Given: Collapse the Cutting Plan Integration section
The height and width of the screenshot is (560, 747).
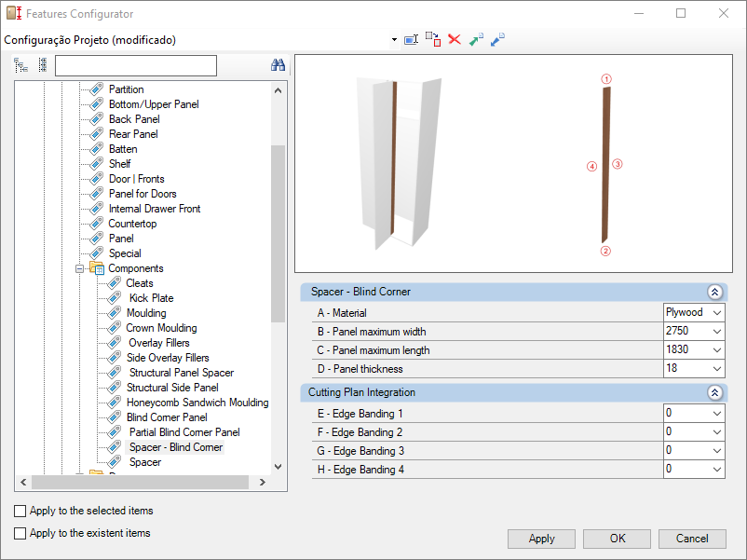Looking at the screenshot, I should tap(714, 393).
